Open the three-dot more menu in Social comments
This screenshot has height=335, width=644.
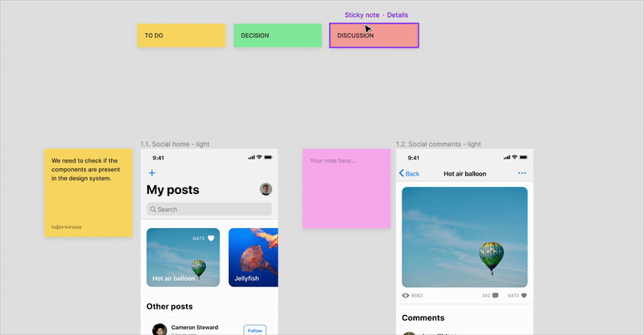click(522, 173)
